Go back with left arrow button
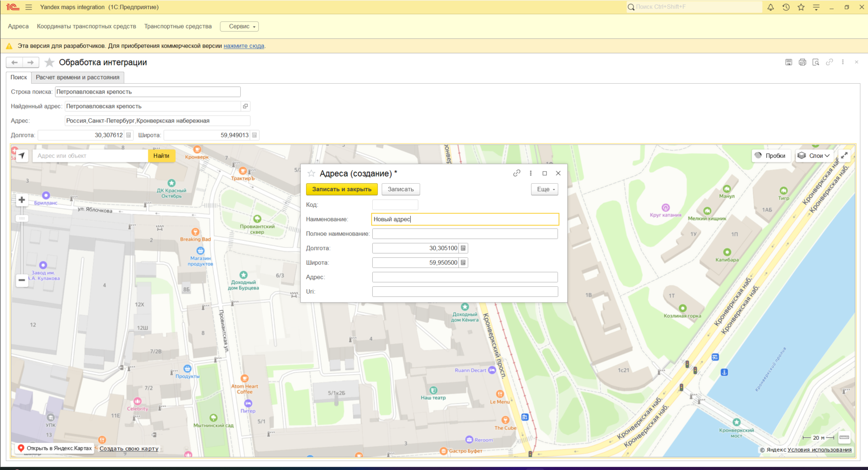The height and width of the screenshot is (470, 868). (14, 62)
